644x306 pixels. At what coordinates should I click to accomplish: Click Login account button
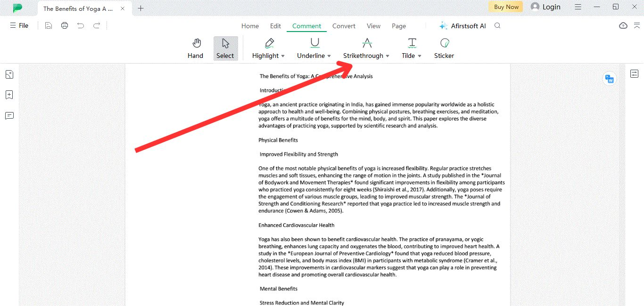coord(545,7)
